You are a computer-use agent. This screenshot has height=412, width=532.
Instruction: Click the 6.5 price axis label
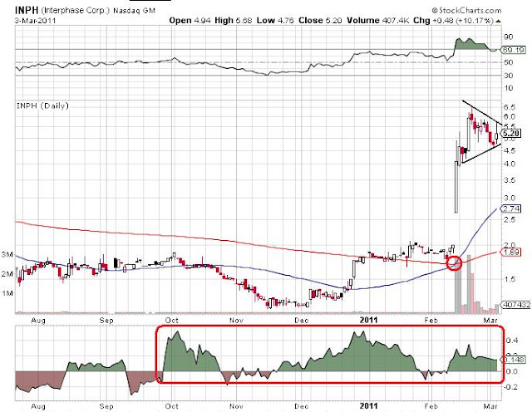(x=510, y=107)
